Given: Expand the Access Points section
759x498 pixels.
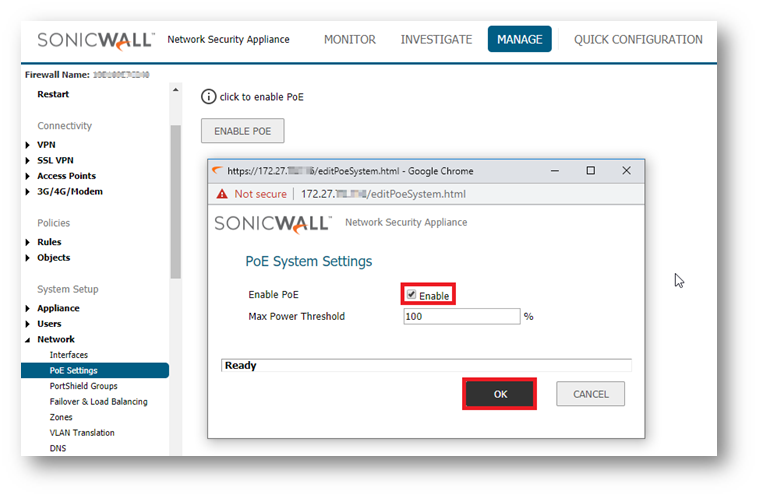Looking at the screenshot, I should tap(27, 176).
